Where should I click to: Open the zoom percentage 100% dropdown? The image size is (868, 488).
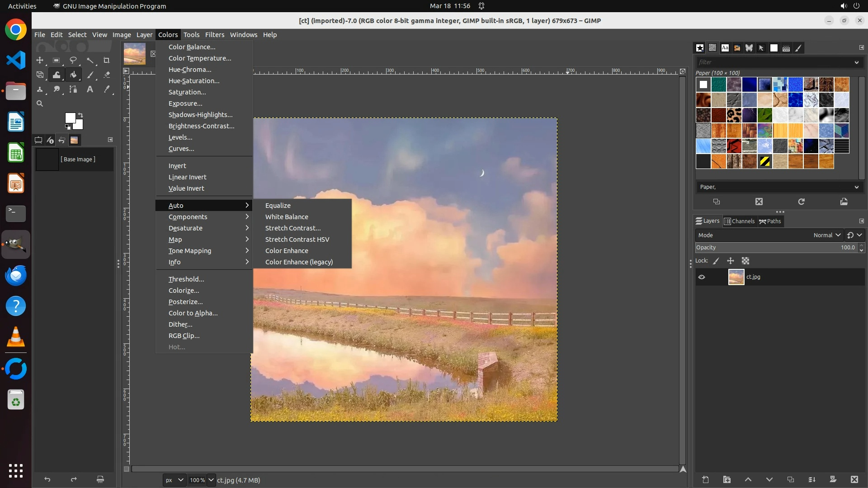coord(211,480)
